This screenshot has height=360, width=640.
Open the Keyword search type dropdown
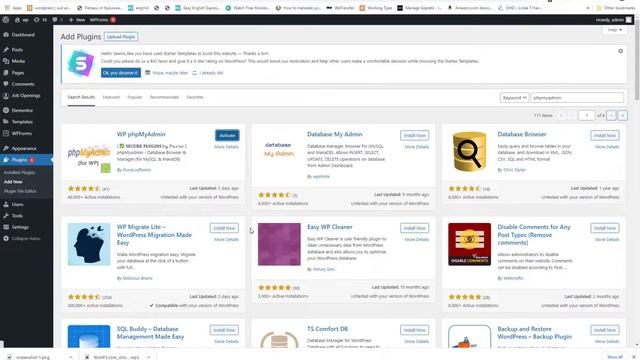point(514,98)
